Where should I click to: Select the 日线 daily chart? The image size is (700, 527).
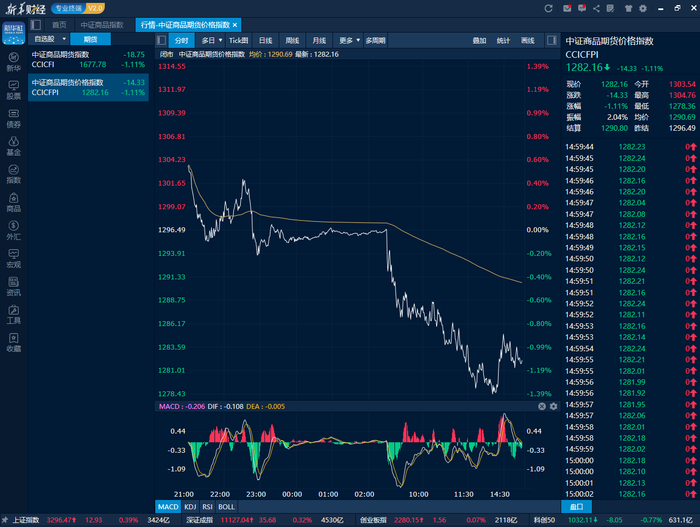[266, 40]
